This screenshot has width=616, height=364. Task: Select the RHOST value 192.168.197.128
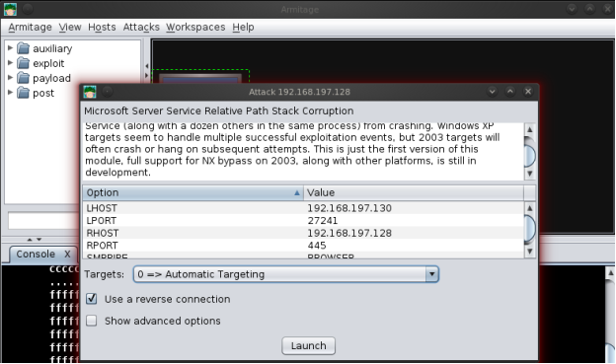[x=349, y=233]
